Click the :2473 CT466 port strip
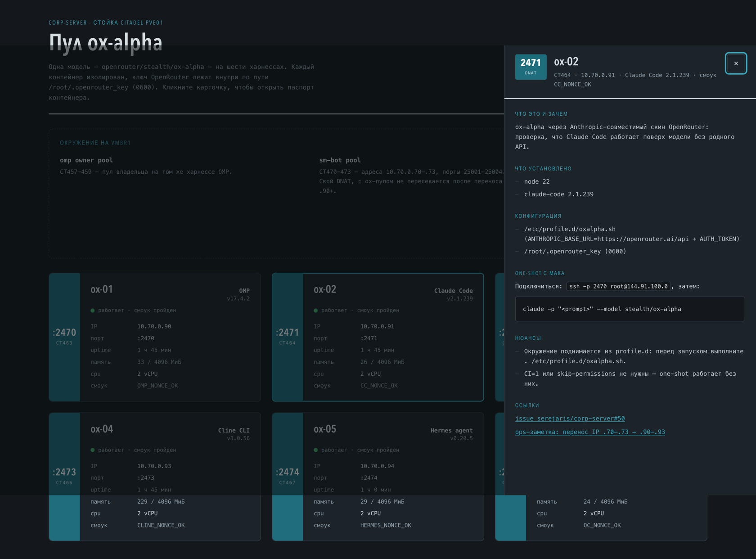The width and height of the screenshot is (756, 559). click(x=64, y=477)
